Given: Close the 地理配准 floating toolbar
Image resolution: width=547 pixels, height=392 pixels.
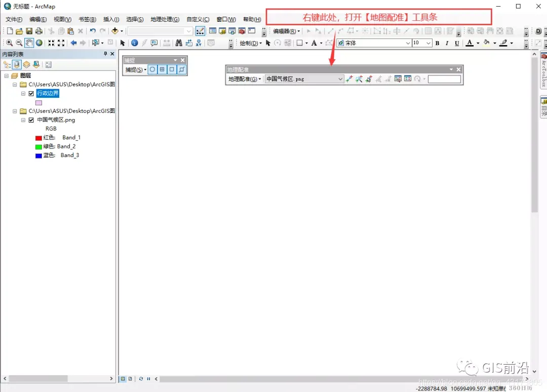Looking at the screenshot, I should (x=458, y=69).
